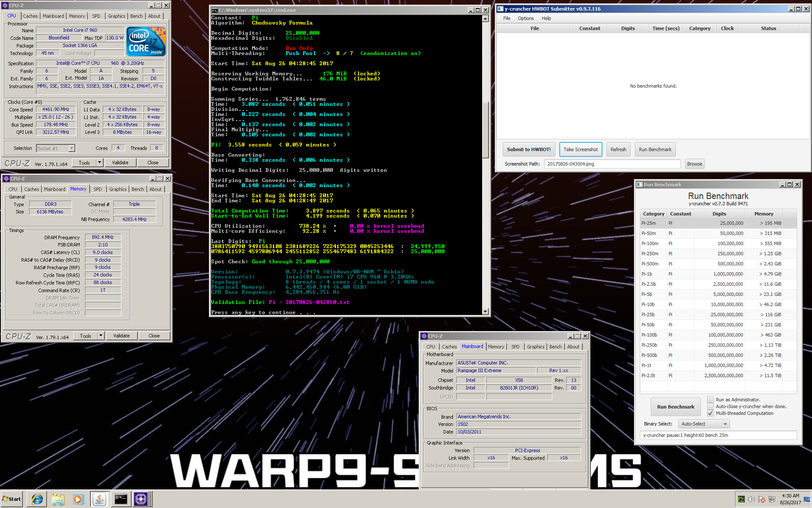The height and width of the screenshot is (508, 812).
Task: Open the network tray icon
Action: point(772,499)
